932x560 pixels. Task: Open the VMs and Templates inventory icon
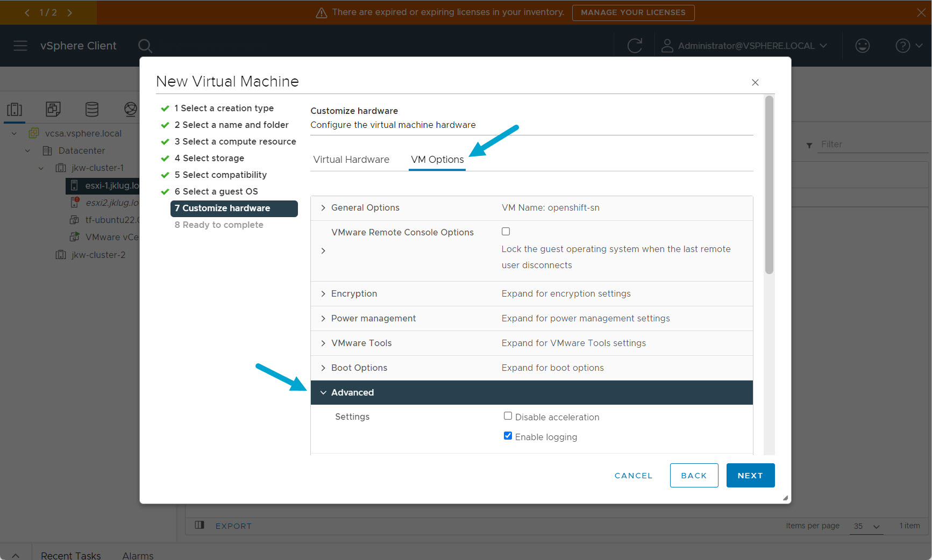[53, 109]
